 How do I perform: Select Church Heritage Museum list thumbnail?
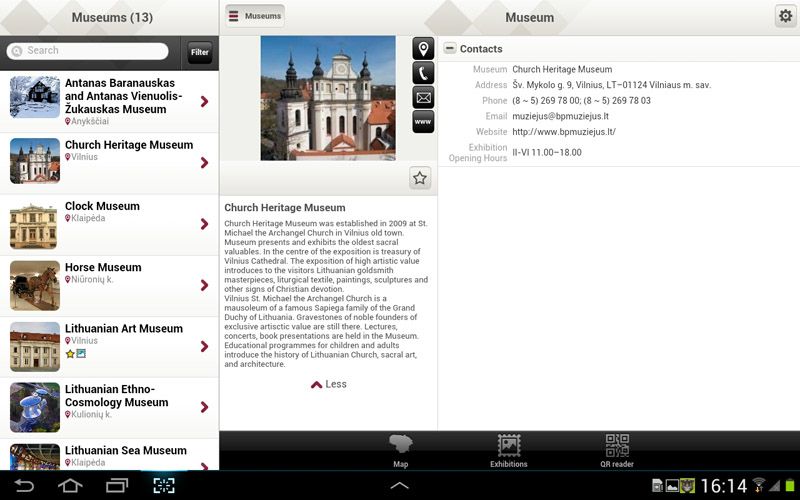click(x=35, y=161)
